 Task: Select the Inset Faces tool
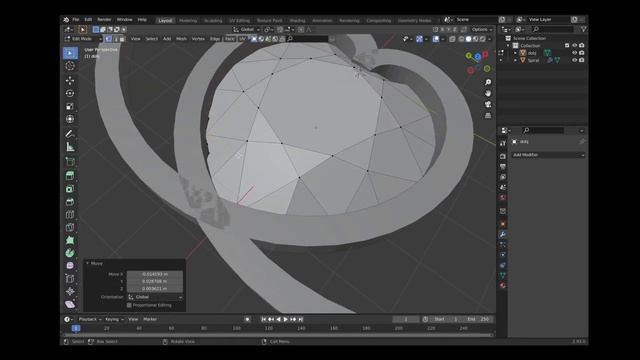[70, 189]
